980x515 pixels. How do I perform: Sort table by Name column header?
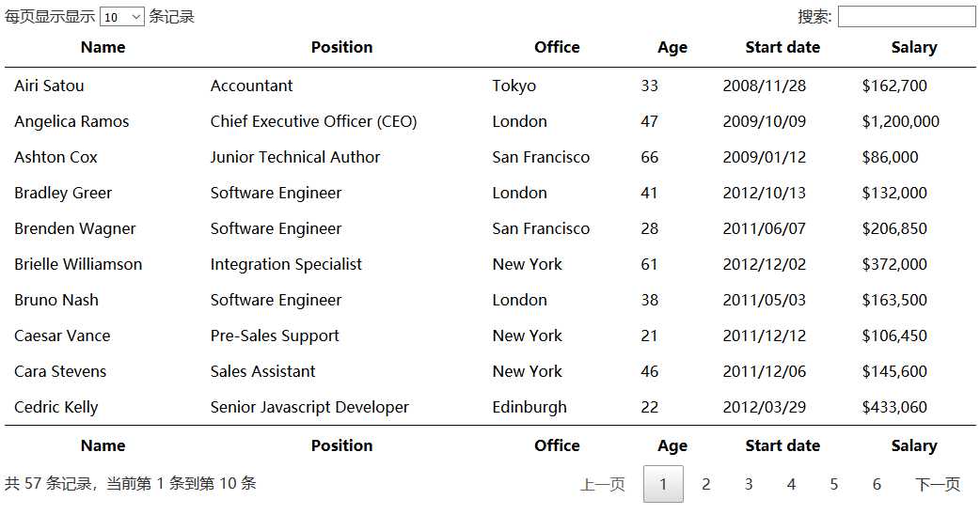[x=103, y=47]
